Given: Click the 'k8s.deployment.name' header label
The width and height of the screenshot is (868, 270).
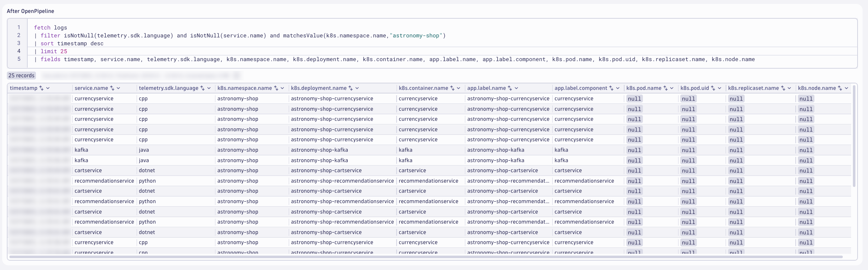Looking at the screenshot, I should coord(319,88).
